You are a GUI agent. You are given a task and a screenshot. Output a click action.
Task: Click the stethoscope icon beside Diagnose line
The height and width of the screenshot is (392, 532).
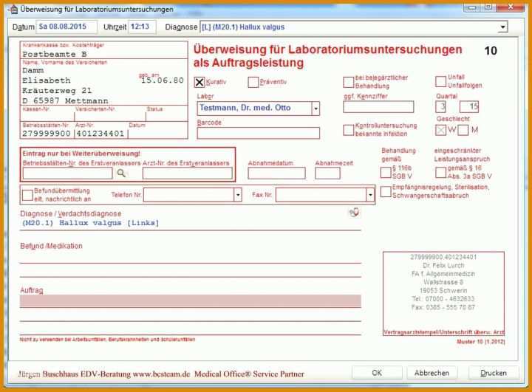pos(354,213)
